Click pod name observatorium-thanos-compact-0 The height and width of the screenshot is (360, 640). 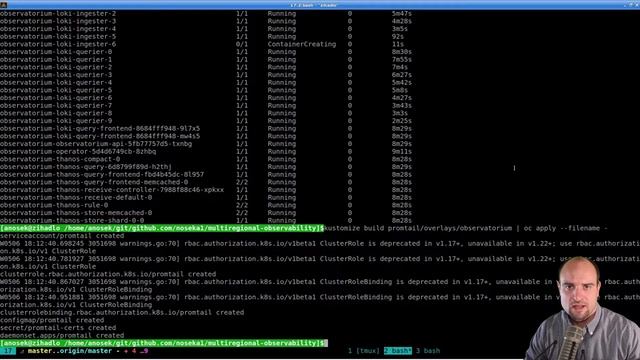[x=60, y=159]
